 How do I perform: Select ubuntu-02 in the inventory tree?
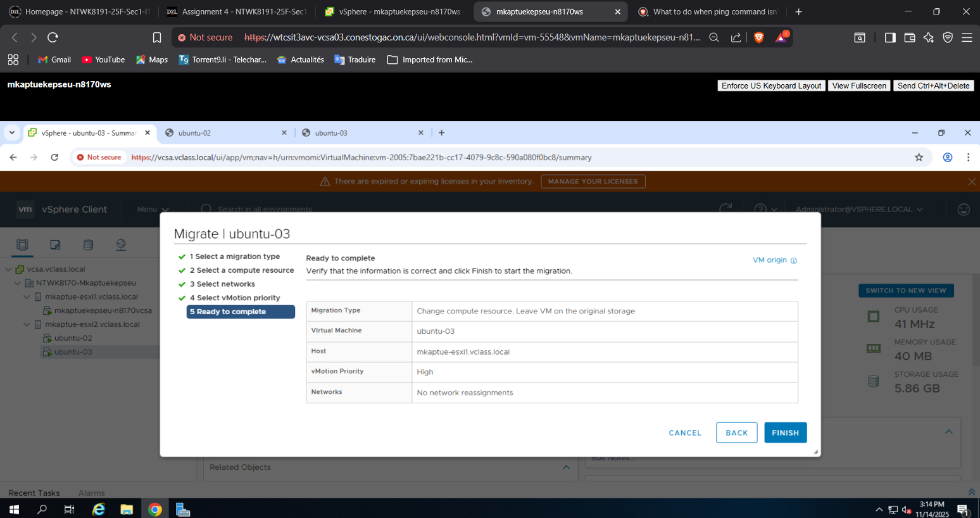tap(73, 338)
